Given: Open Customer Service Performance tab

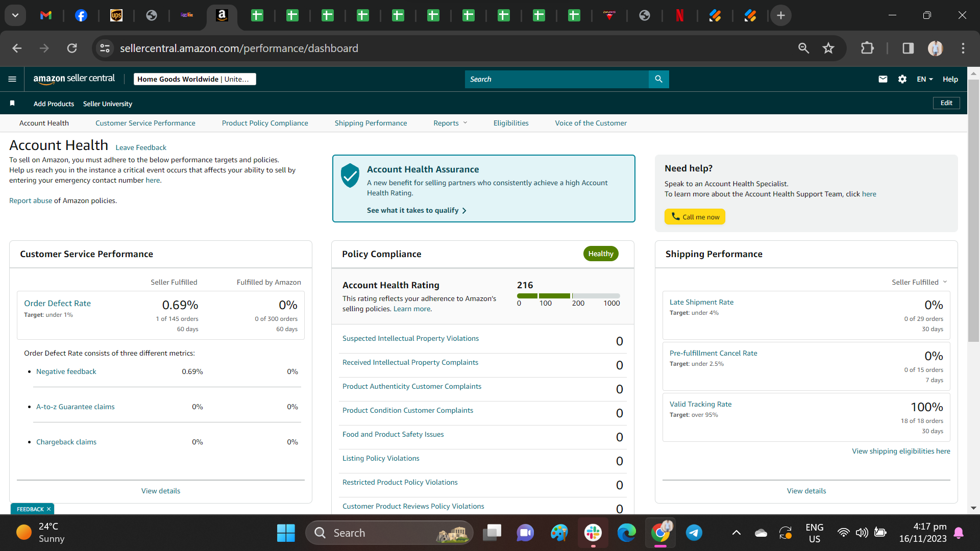Looking at the screenshot, I should (x=145, y=123).
